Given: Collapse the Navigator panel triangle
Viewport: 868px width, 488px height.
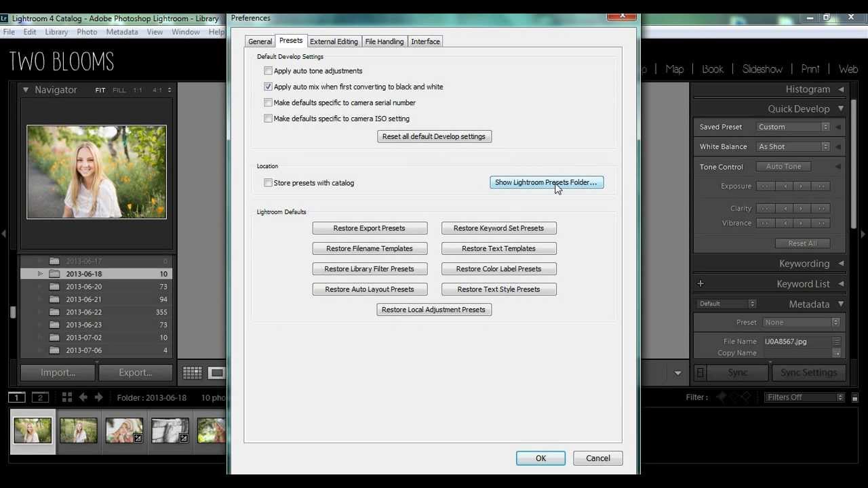Looking at the screenshot, I should [26, 89].
